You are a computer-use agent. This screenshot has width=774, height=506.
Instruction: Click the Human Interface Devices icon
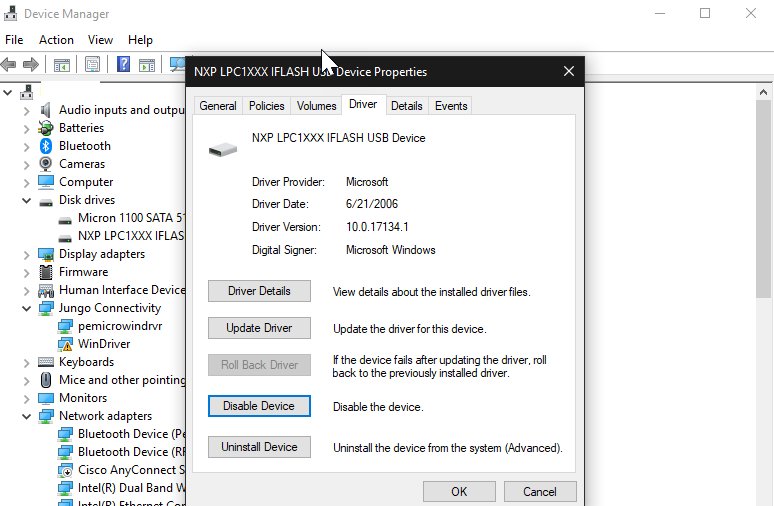pos(46,290)
